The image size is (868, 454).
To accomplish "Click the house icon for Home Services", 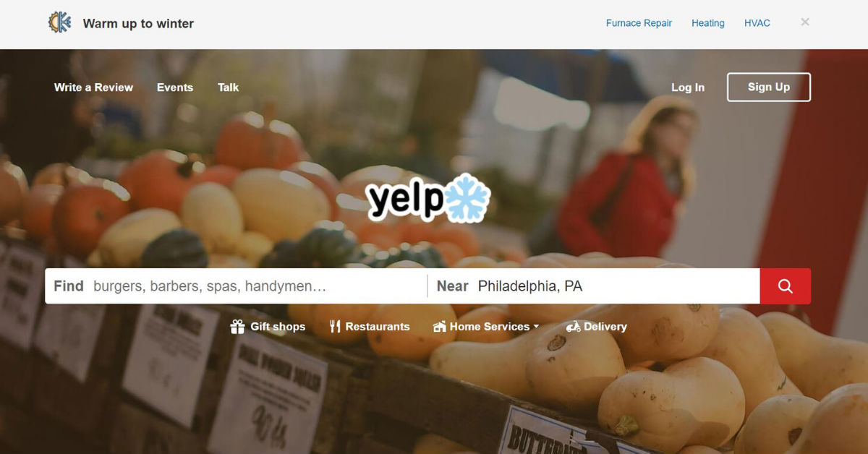I will coord(439,327).
